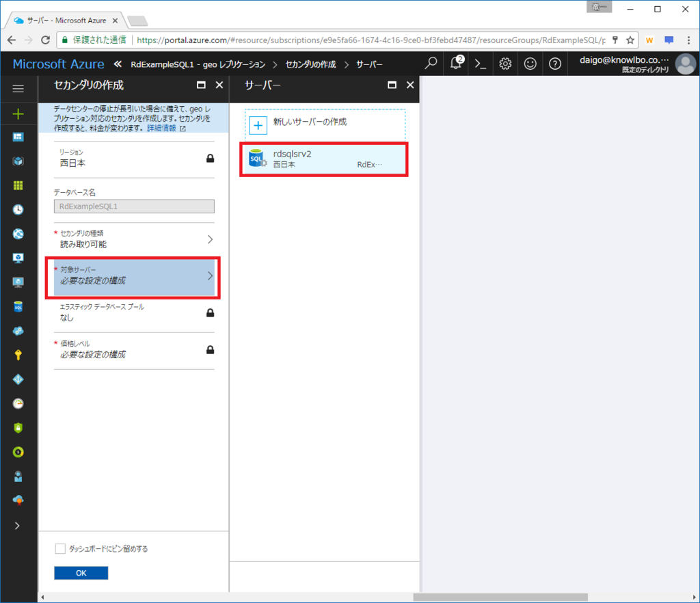Image resolution: width=700 pixels, height=603 pixels.
Task: Open 対象サーバー 必要な設定の構成 row
Action: [x=133, y=277]
